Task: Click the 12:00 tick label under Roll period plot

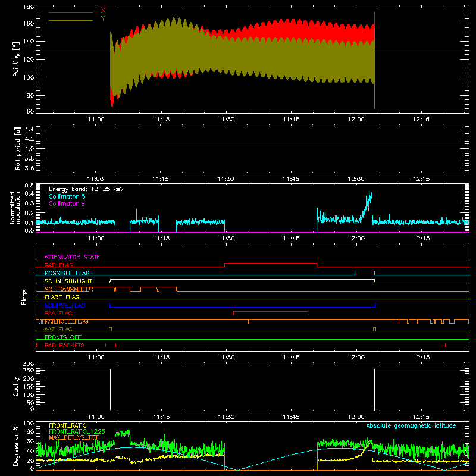Action: 356,179
